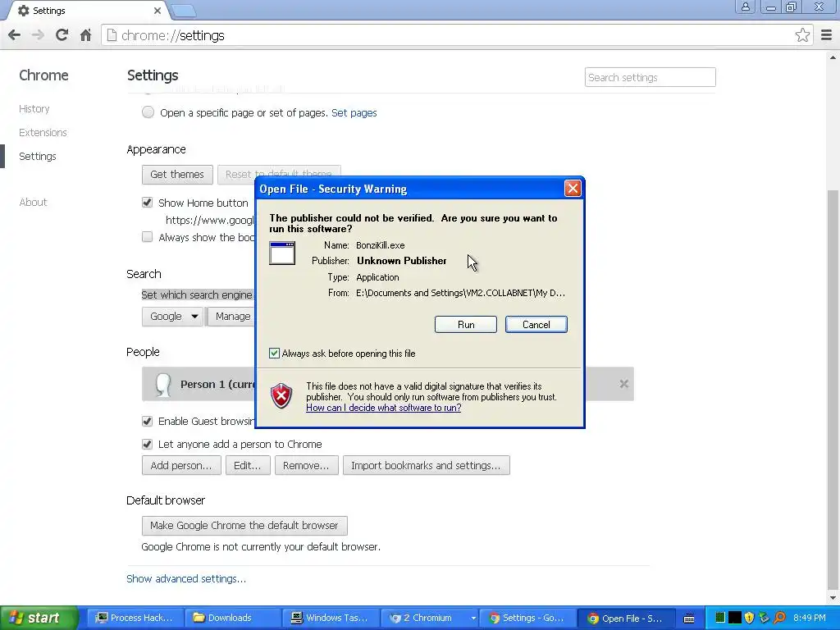
Task: Click the Manage search engines button
Action: 231,316
